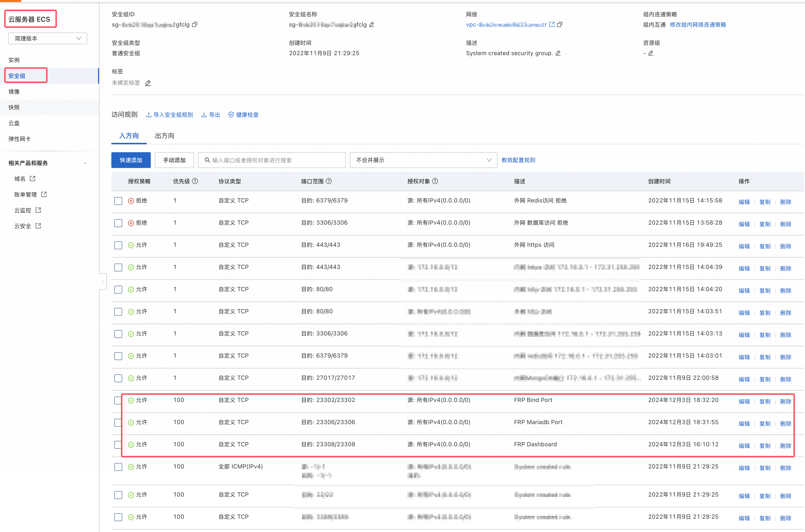Copy the VPC network ID icon
The width and height of the screenshot is (805, 532).
coord(560,24)
